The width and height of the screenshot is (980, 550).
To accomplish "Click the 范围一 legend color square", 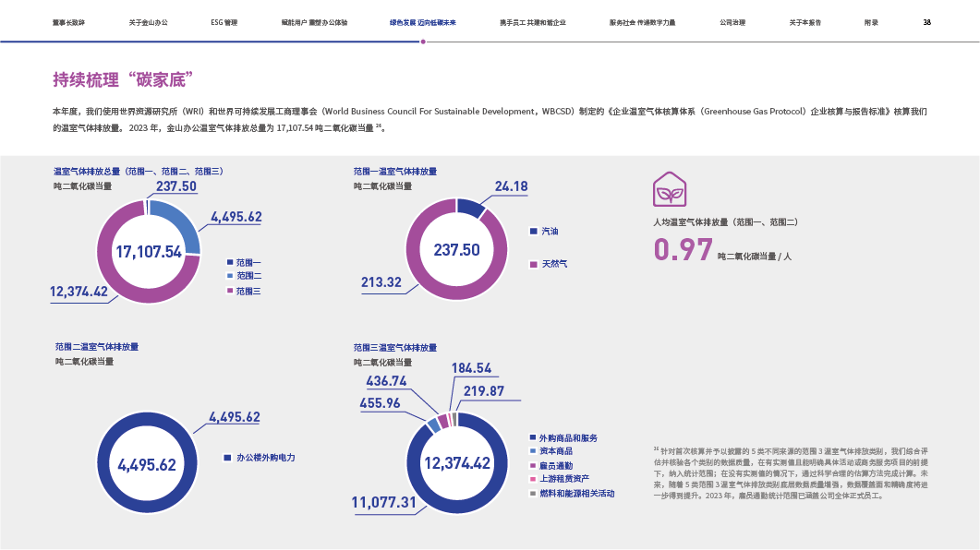I will 230,263.
